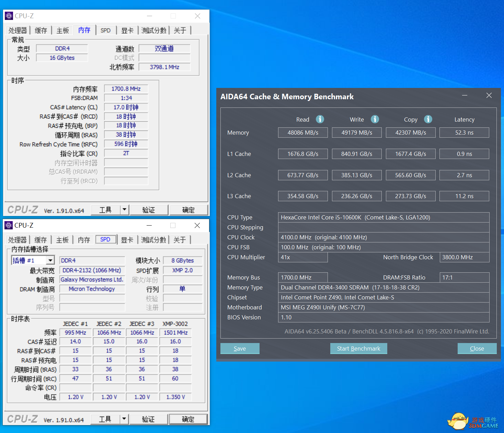Switch to 缓存 tab in the bottom CPU-Z window

[41, 240]
